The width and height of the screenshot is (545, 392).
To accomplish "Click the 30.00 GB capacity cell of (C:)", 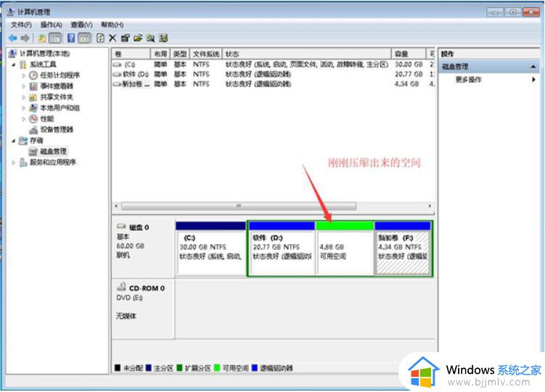I will [x=409, y=65].
